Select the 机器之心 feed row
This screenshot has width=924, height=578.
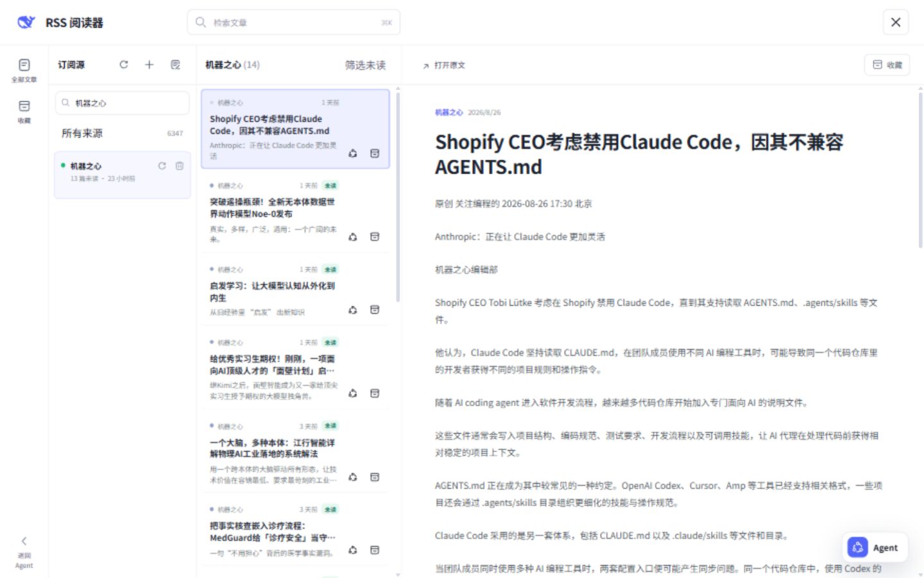122,175
